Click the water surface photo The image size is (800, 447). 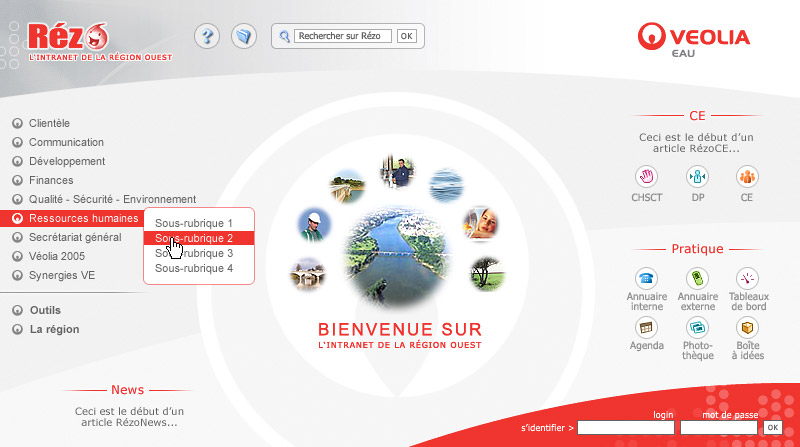click(446, 186)
